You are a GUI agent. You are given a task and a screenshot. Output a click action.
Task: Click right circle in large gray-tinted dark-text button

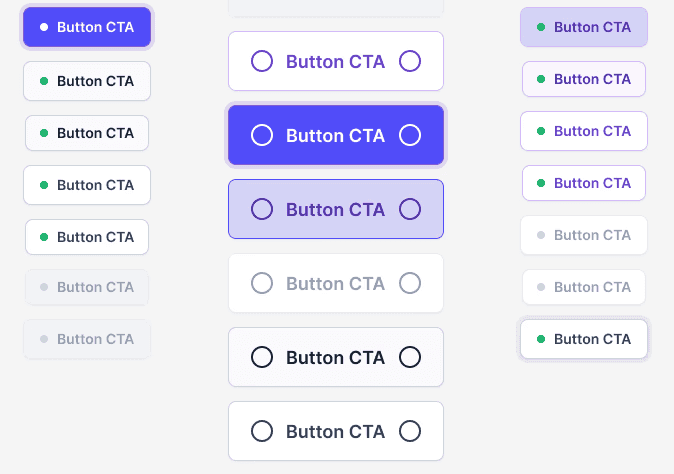click(x=410, y=357)
